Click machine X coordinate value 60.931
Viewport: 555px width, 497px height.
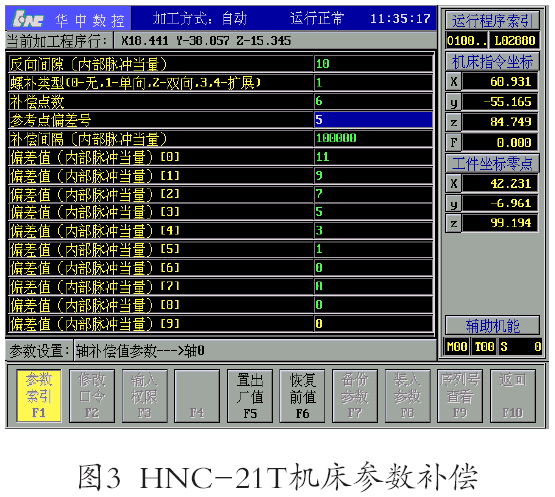point(500,81)
